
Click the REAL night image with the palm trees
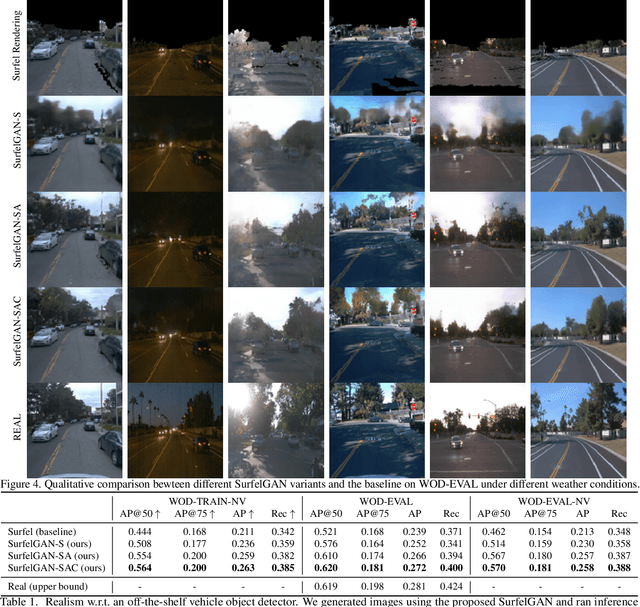[175, 431]
